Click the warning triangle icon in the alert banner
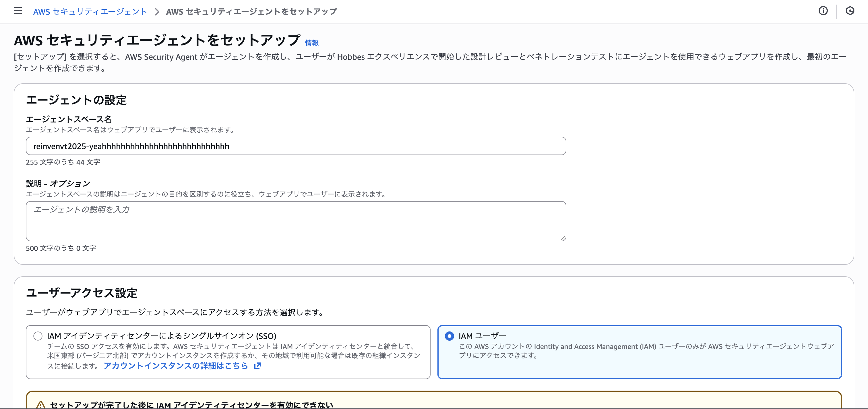 (x=40, y=405)
